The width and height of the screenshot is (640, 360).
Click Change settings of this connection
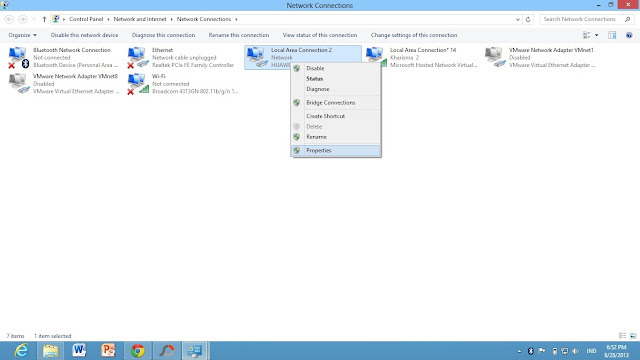[414, 35]
